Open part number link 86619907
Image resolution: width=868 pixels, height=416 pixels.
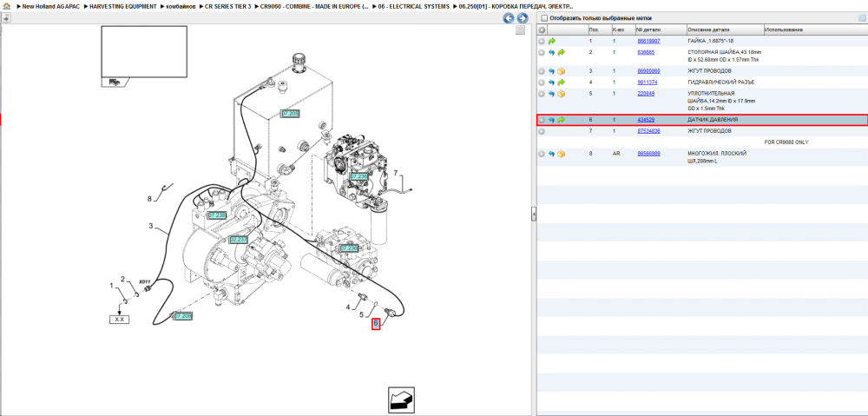[x=648, y=41]
